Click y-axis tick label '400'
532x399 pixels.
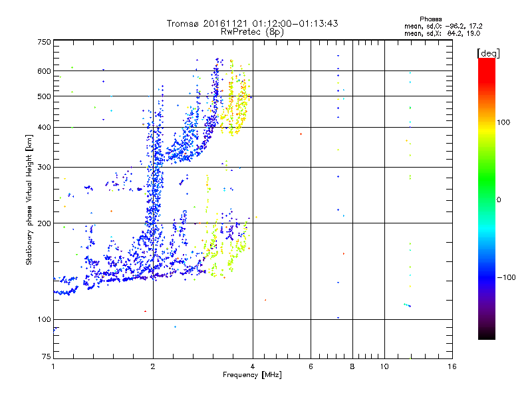click(44, 128)
